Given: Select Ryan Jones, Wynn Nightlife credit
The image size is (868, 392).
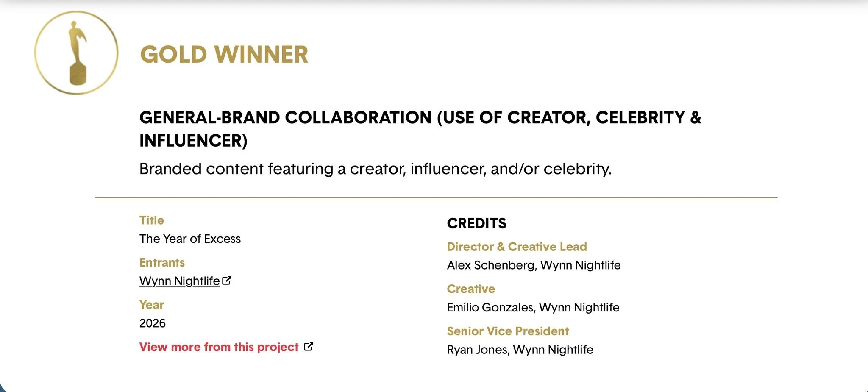Looking at the screenshot, I should click(x=520, y=350).
